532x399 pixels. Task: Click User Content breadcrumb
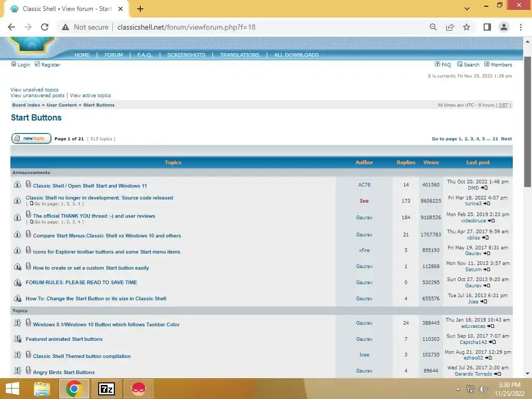(x=62, y=105)
